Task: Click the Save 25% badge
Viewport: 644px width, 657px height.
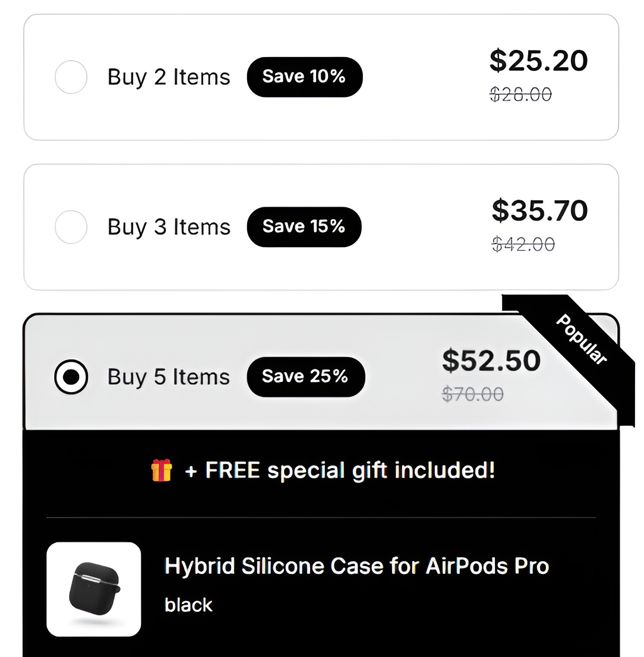Action: [305, 377]
